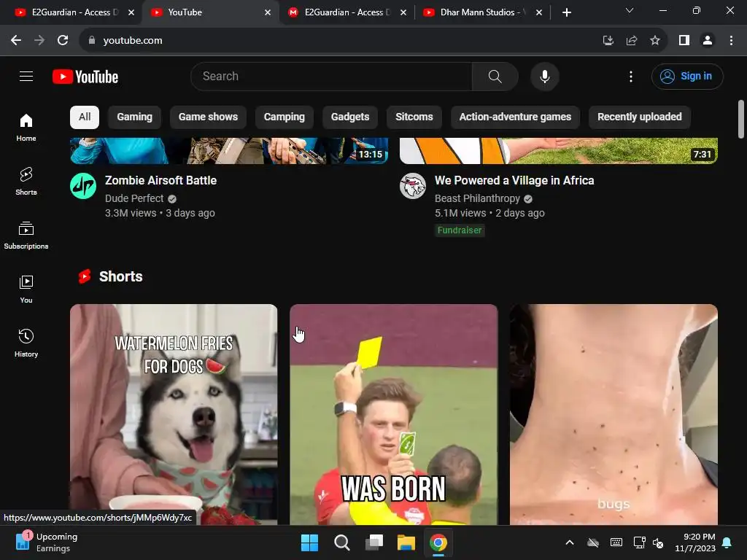Close the active YouTube tab
Viewport: 747px width, 560px height.
[x=268, y=12]
